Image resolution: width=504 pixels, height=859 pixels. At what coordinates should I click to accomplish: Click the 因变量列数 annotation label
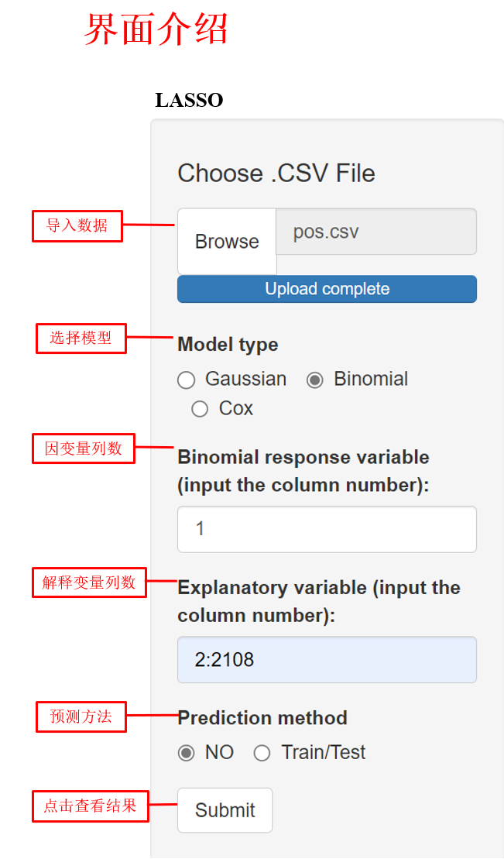84,448
